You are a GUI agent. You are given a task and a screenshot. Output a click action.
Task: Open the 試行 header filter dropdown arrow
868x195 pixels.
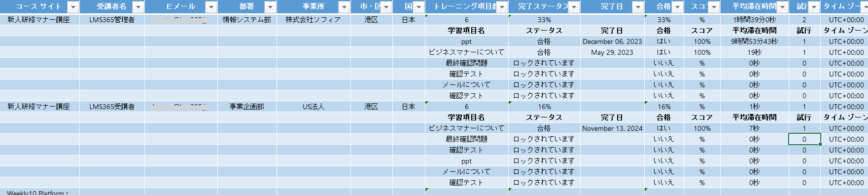coord(814,7)
